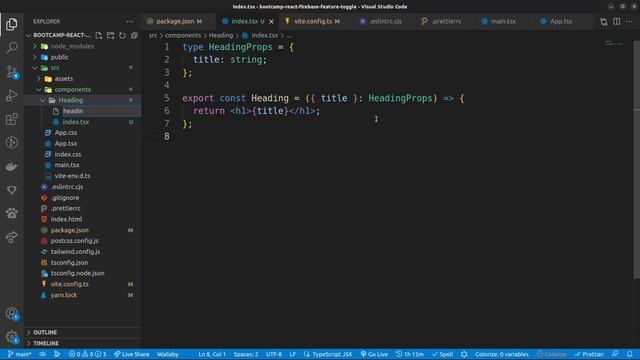Screen dimensions: 640x360
Task: Click the new file name input field
Action: (101, 111)
